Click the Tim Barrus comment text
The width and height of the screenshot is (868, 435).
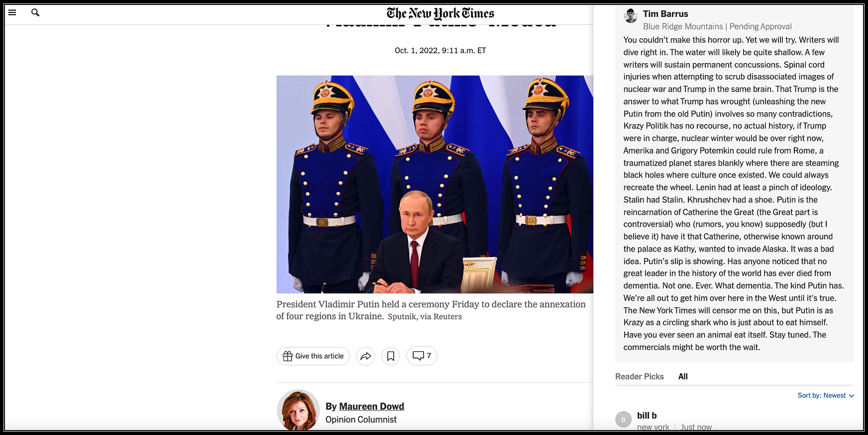(x=734, y=193)
